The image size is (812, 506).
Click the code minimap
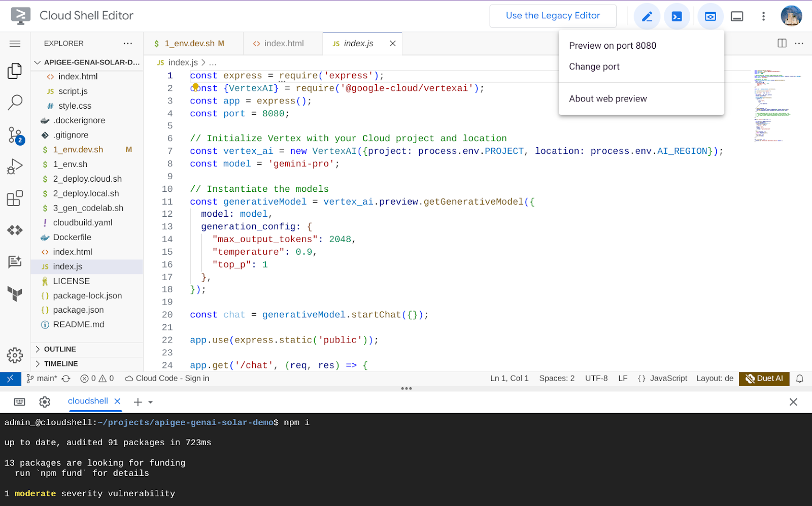point(777,106)
